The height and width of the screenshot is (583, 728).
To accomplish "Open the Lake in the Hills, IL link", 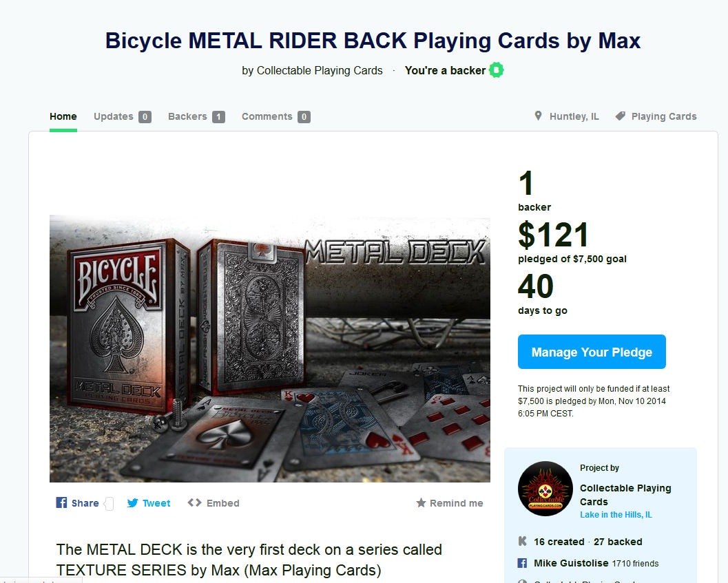I will tap(616, 515).
